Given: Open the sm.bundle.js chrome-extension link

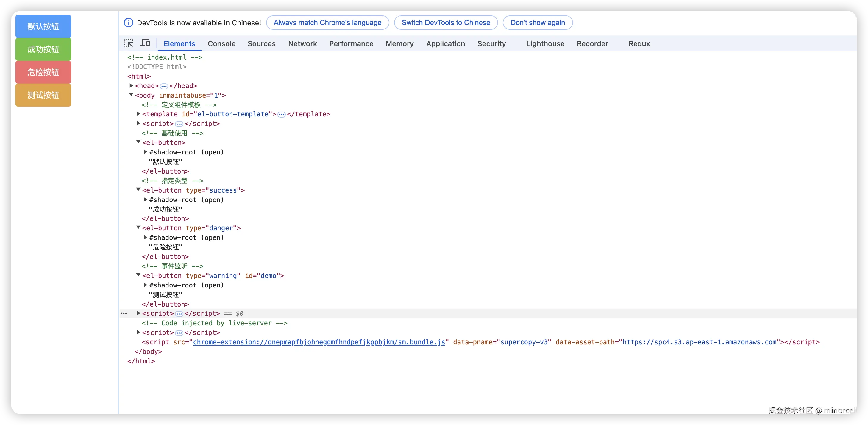Looking at the screenshot, I should click(x=319, y=342).
